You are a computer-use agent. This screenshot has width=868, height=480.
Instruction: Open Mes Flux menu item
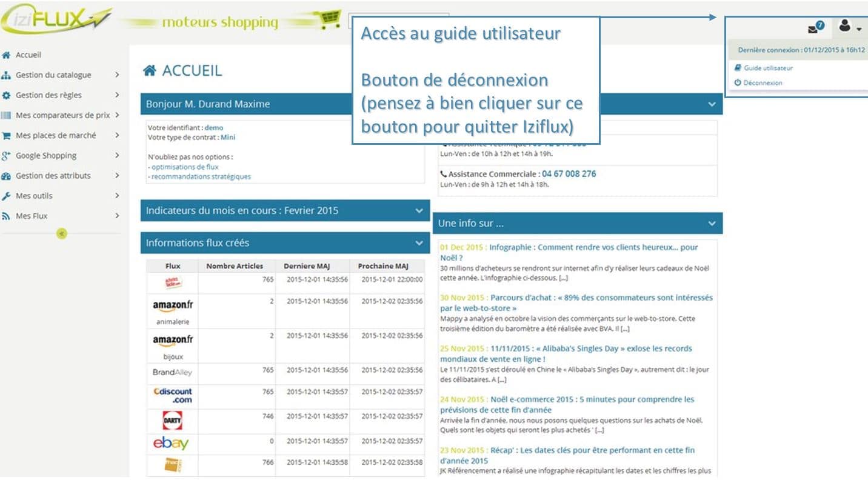click(32, 216)
